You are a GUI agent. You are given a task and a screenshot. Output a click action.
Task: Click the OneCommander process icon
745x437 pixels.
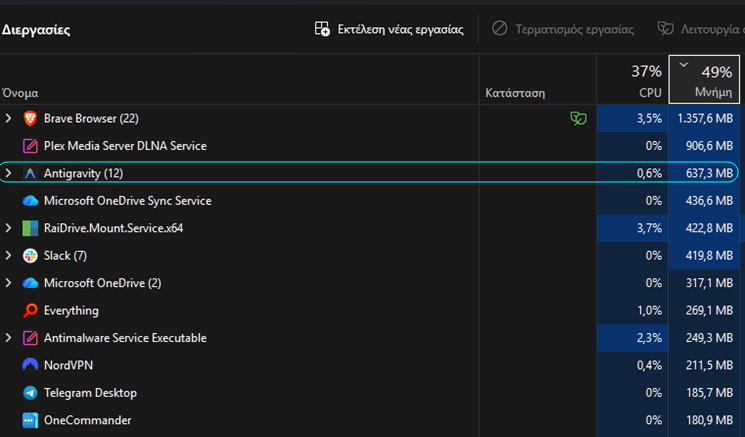pyautogui.click(x=30, y=420)
